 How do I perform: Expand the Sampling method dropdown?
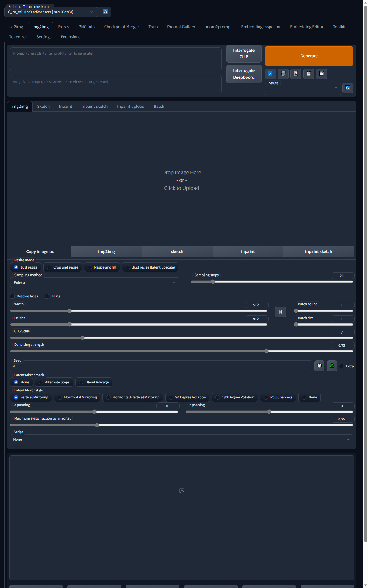click(x=95, y=283)
